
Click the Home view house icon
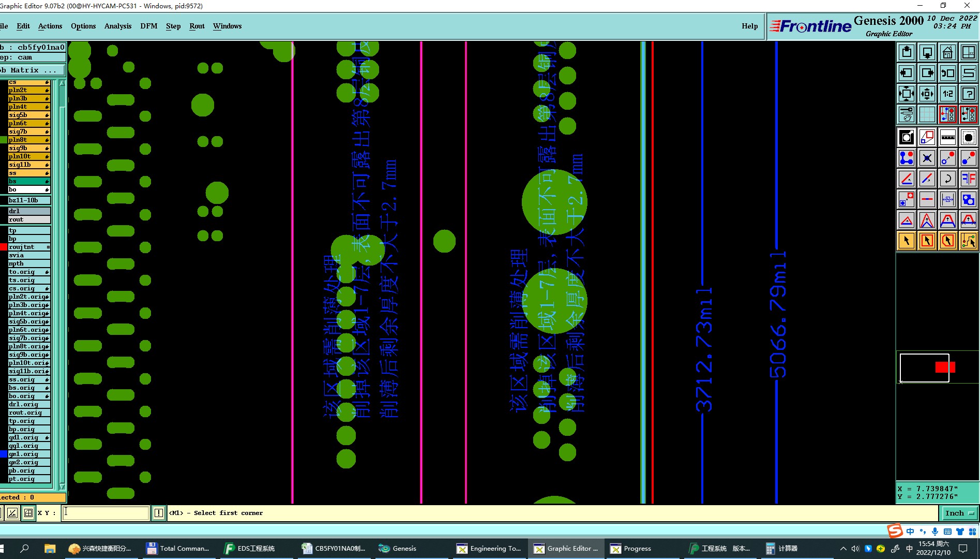[948, 52]
